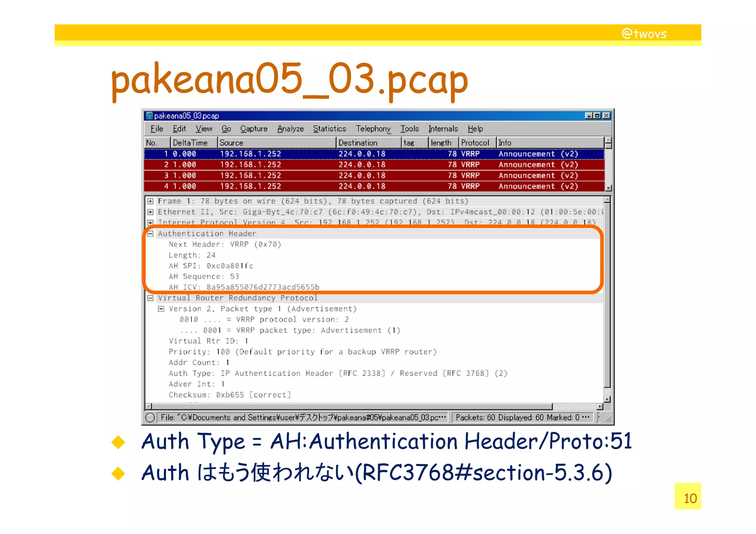Collapse the Authentication Header node

point(150,234)
